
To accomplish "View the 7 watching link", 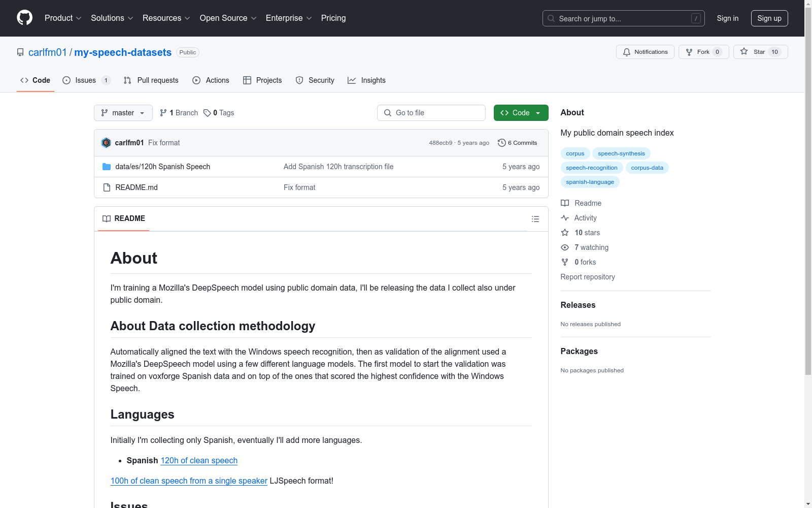I will pyautogui.click(x=585, y=247).
